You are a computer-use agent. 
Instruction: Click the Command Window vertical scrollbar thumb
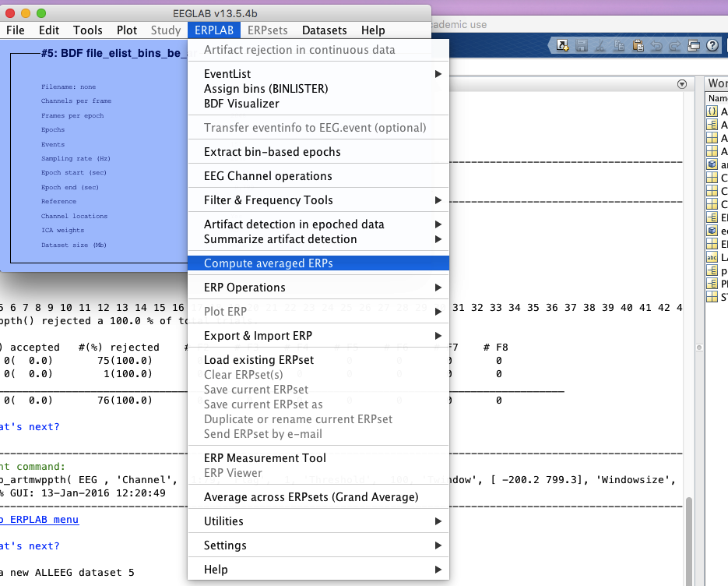pos(689,542)
